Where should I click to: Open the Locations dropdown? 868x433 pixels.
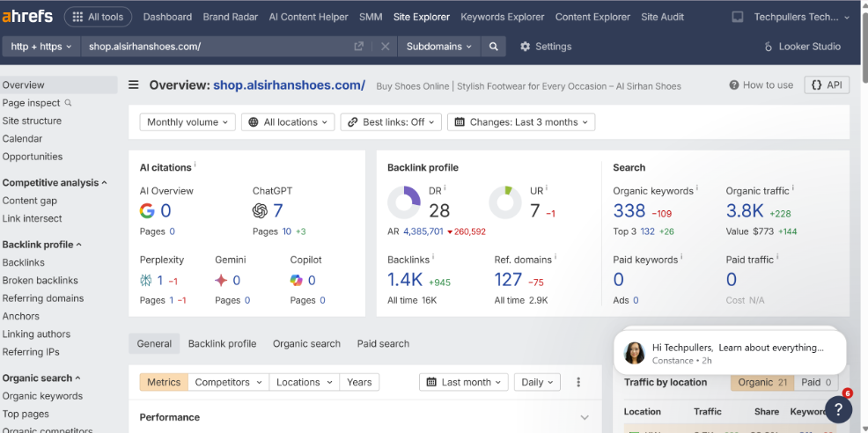point(305,382)
